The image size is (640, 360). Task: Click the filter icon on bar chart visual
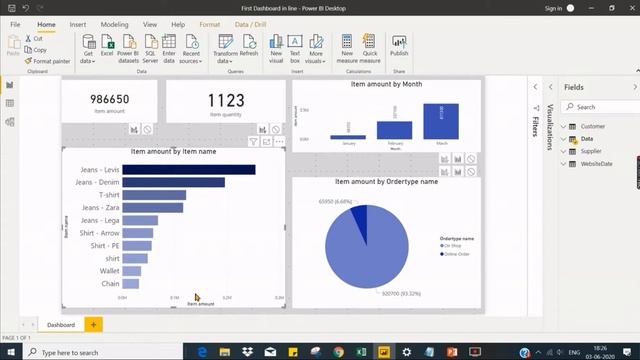253,142
